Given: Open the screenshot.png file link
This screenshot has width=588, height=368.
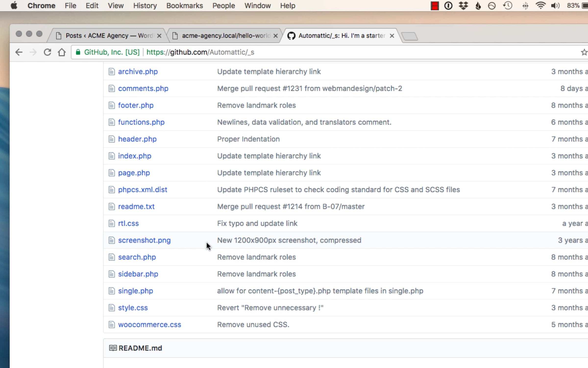Looking at the screenshot, I should point(144,240).
